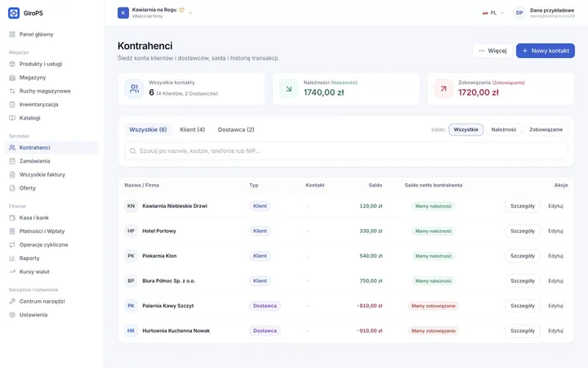Click the Oferty document icon
Image resolution: width=588 pixels, height=368 pixels.
point(12,188)
